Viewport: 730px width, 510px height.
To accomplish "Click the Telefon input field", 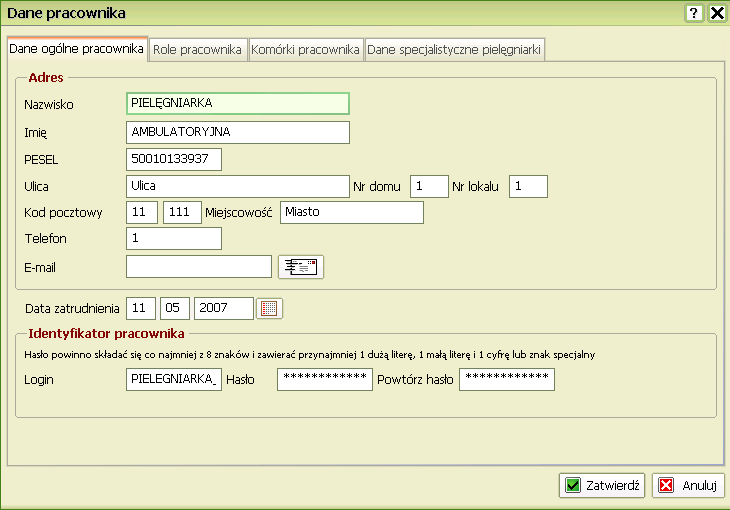I will tap(174, 238).
